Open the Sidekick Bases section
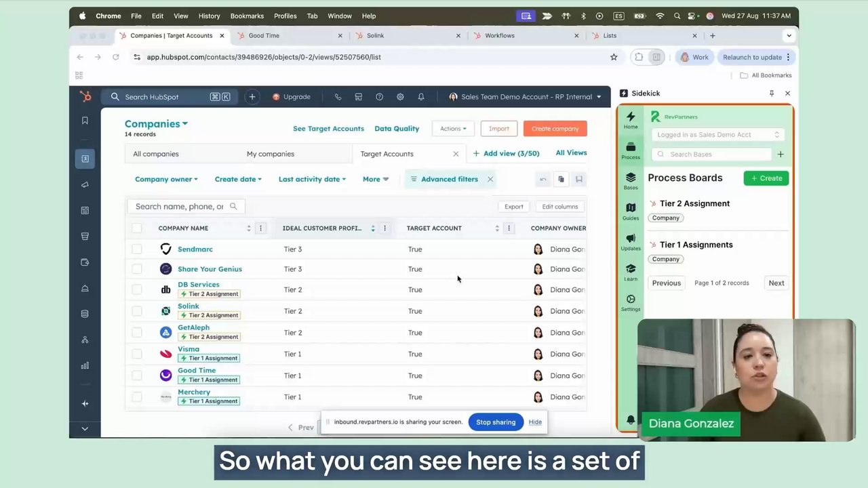This screenshot has height=488, width=868. click(631, 181)
